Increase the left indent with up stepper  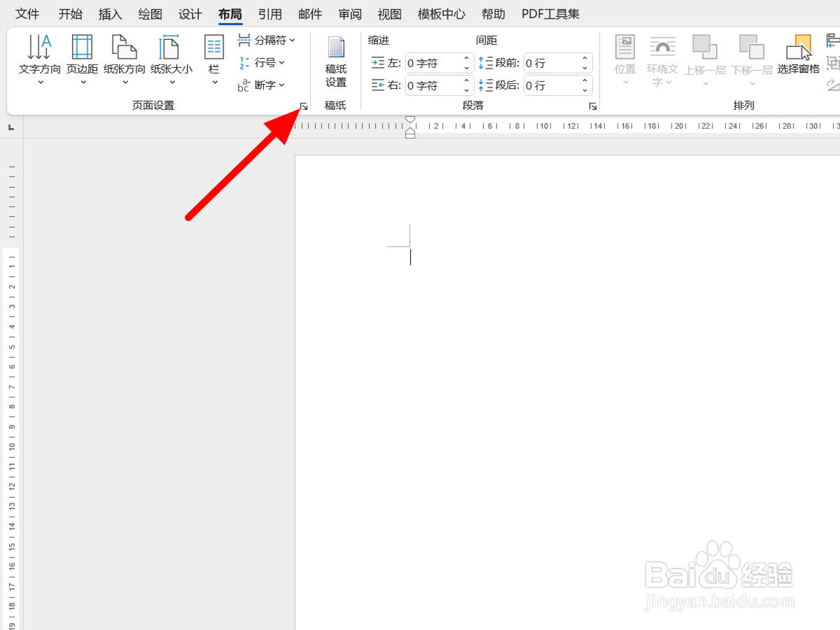[467, 59]
